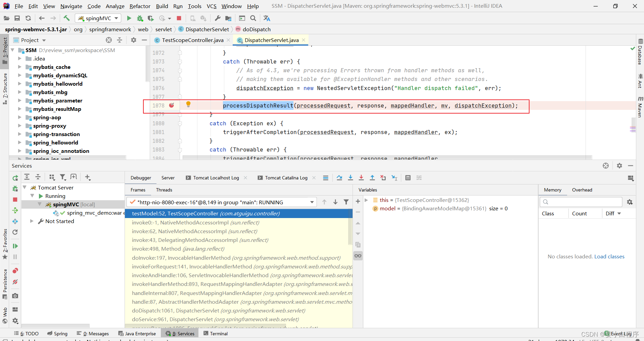Screen dimensions: 644x341
Task: Click the Memory class search field
Action: click(x=581, y=202)
